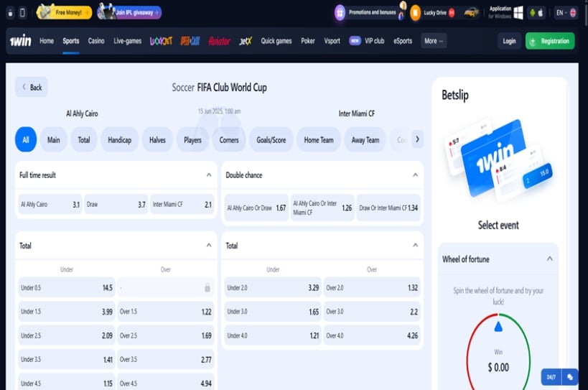Click the Join IPL giveaway banner
The image size is (588, 390).
click(129, 12)
